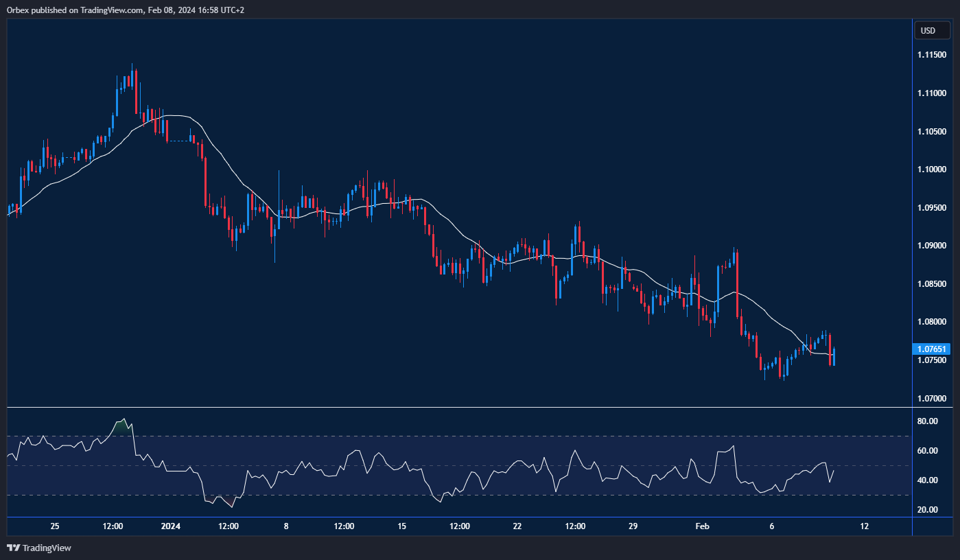This screenshot has height=560, width=960.
Task: Select the blue 1.07651 current price label
Action: click(x=931, y=349)
